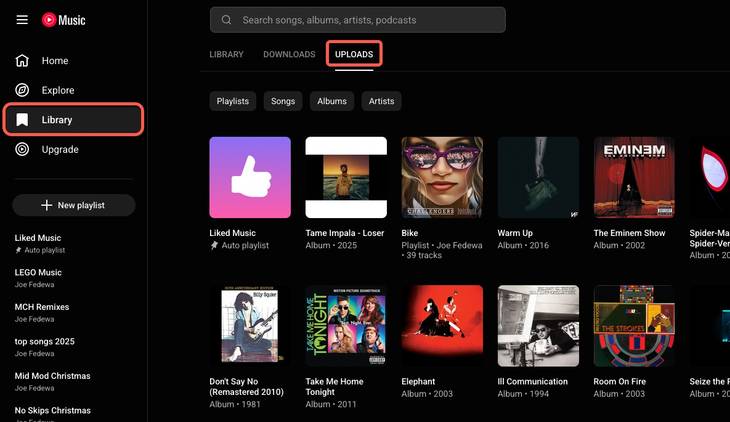
Task: Open the Elephant album cover
Action: (442, 326)
